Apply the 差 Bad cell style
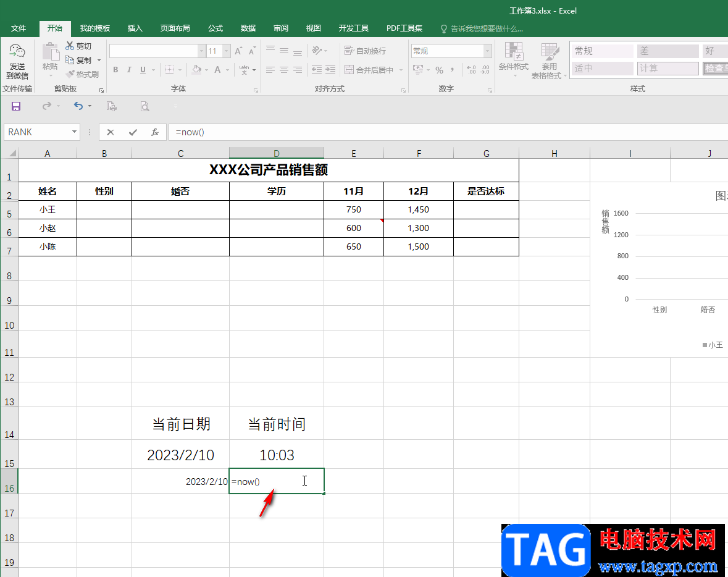The width and height of the screenshot is (728, 577). (667, 51)
